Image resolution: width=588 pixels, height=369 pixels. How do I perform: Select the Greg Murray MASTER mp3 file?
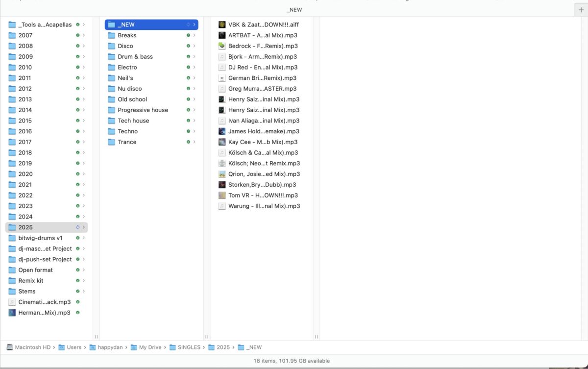[x=263, y=89]
